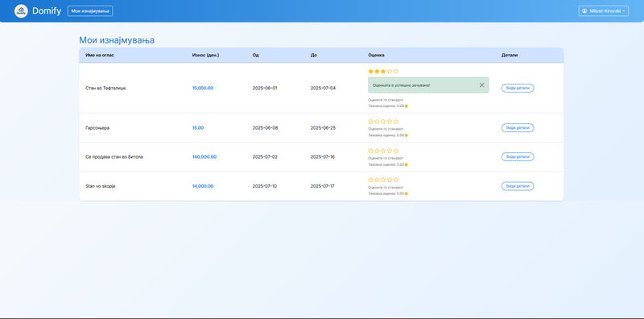Click the start date 2025-06-08

click(266, 128)
